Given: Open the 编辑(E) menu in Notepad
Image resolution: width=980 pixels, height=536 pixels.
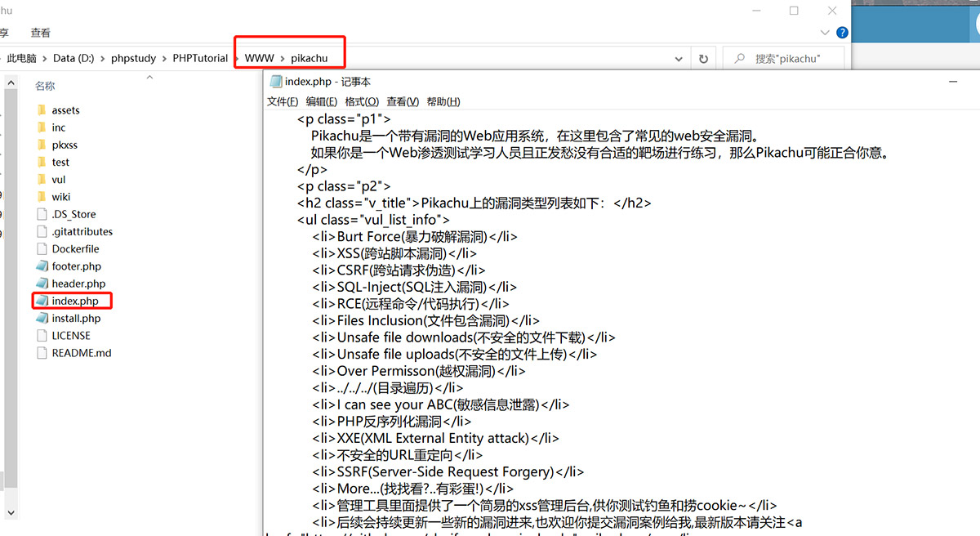Looking at the screenshot, I should point(322,101).
